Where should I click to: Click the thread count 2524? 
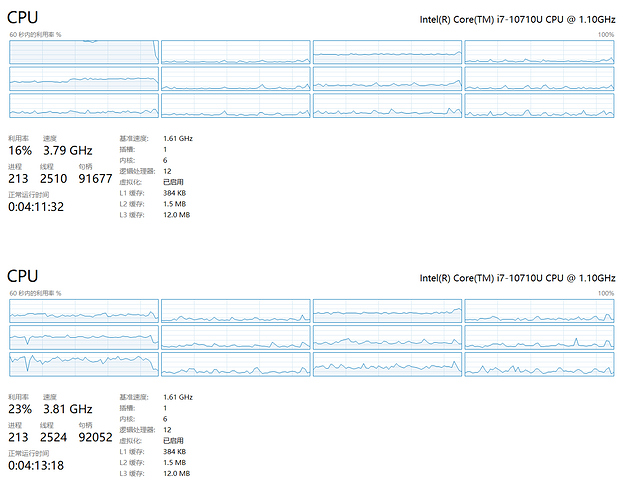(x=54, y=437)
